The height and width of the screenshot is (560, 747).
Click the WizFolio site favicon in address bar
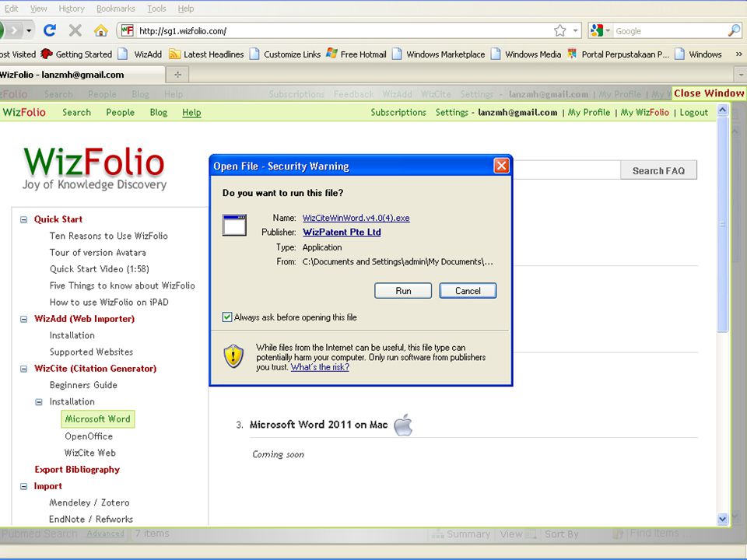pyautogui.click(x=127, y=31)
